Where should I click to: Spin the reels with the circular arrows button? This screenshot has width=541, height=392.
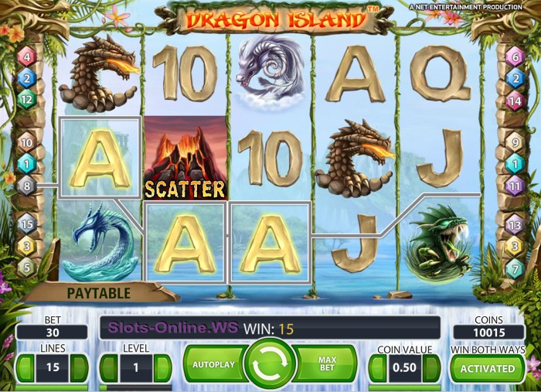click(270, 363)
